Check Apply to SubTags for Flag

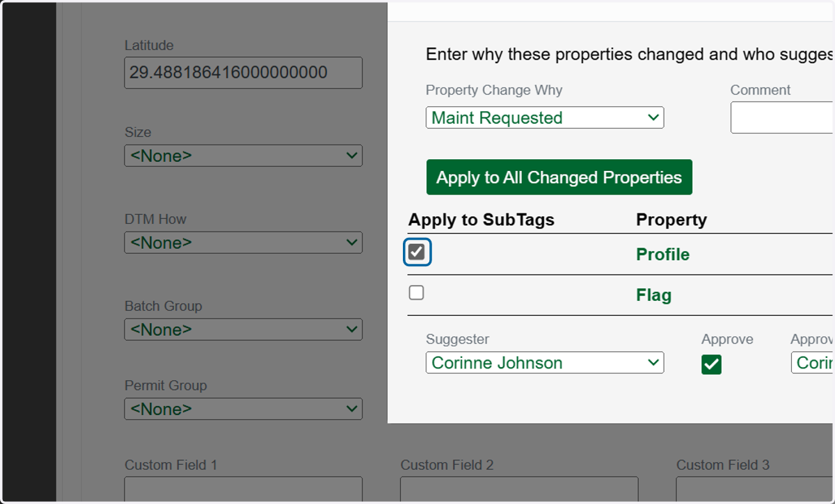(x=416, y=293)
